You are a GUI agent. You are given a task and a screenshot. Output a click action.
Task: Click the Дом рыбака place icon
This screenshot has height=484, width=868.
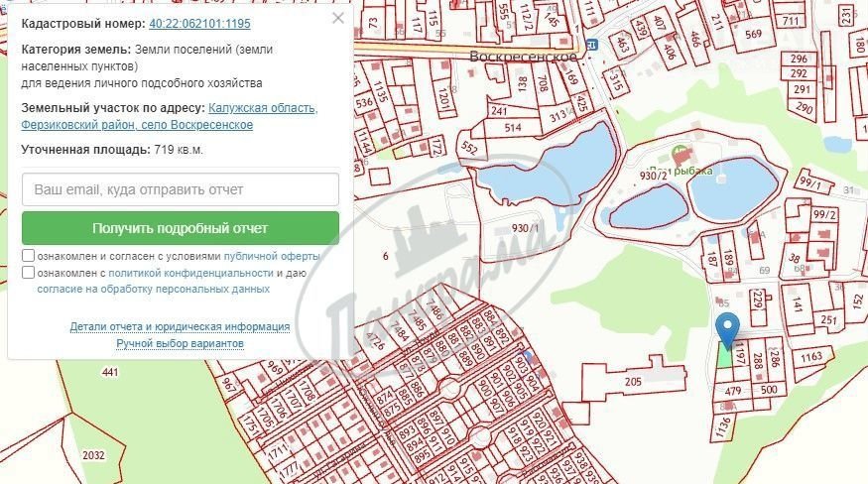click(680, 156)
